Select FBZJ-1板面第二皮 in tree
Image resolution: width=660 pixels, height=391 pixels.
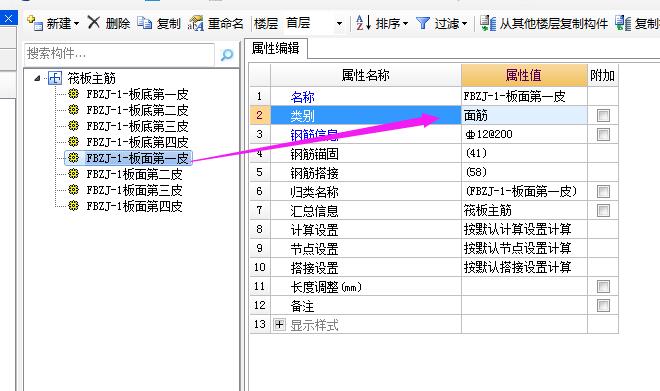click(134, 174)
